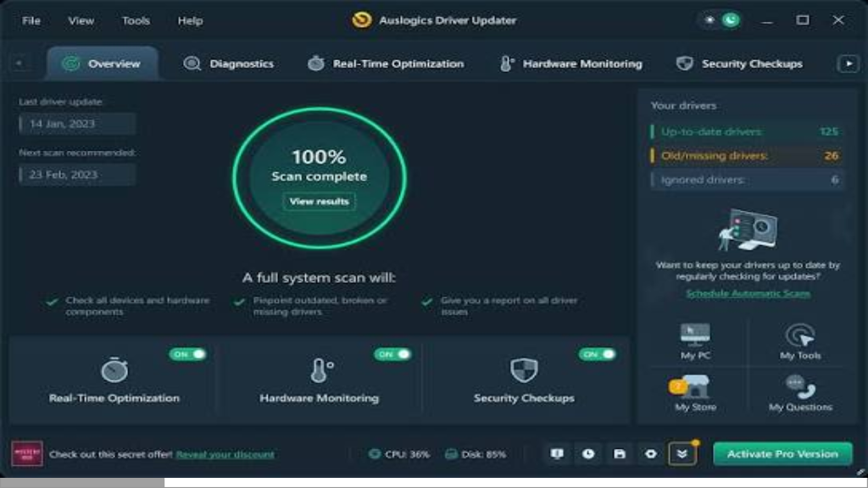Click the tabs scroll-right arrow

848,64
